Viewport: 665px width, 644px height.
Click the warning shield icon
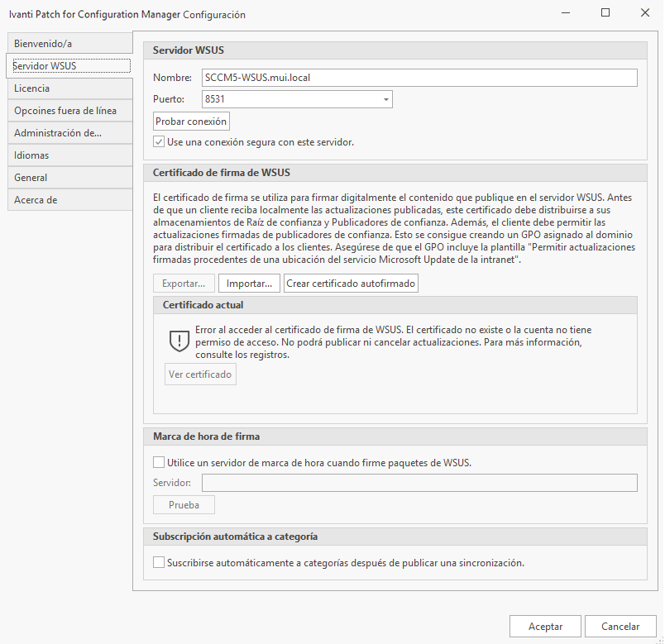[x=179, y=341]
